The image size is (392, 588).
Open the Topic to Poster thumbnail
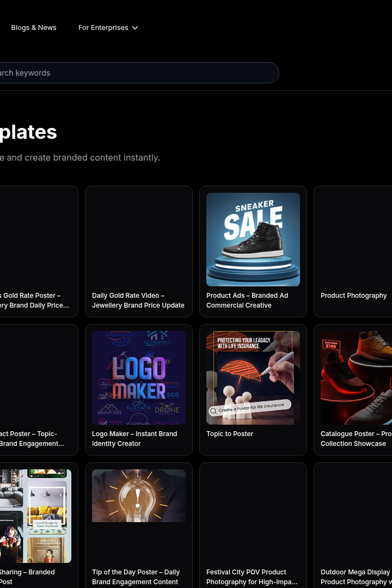(253, 378)
